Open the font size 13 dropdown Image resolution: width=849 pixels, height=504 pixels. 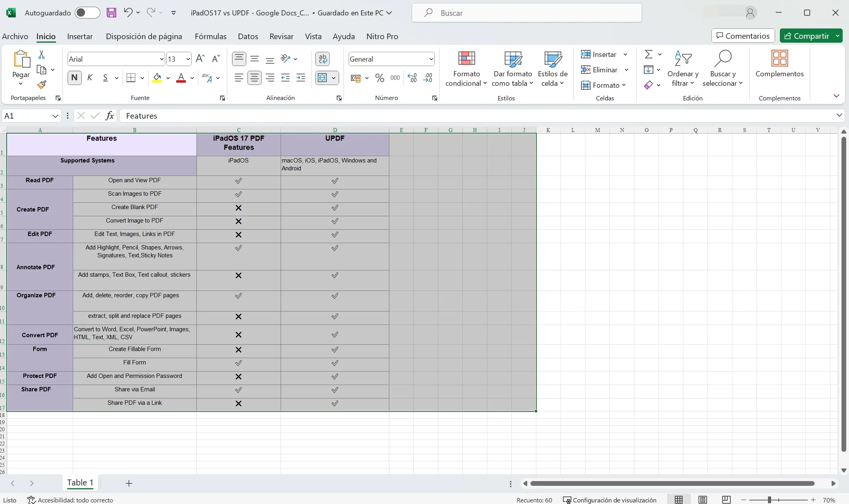[x=188, y=59]
